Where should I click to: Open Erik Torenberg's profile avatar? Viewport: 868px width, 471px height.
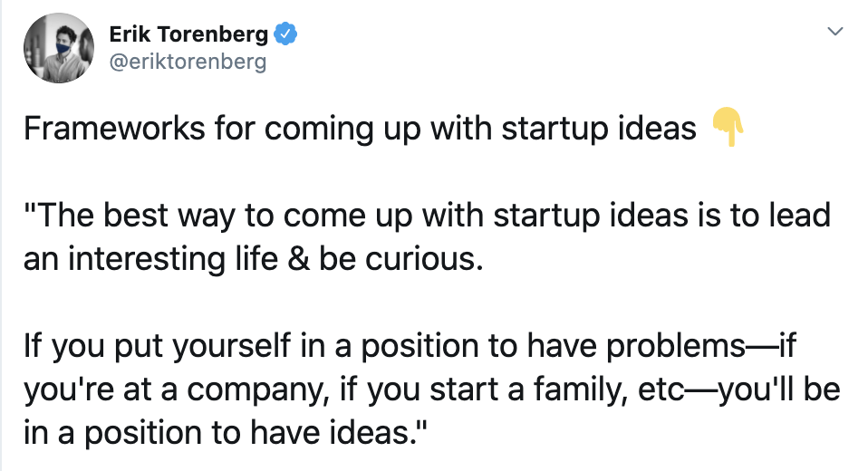(59, 48)
